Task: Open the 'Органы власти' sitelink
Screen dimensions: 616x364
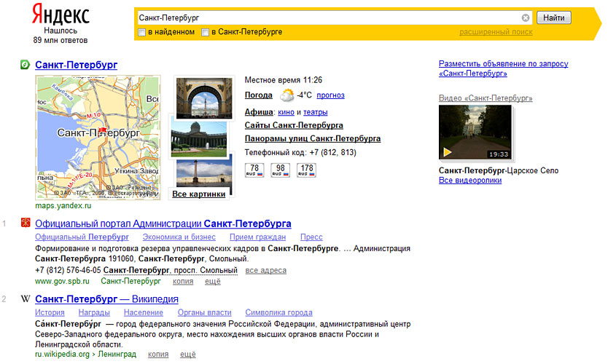Action: [204, 312]
